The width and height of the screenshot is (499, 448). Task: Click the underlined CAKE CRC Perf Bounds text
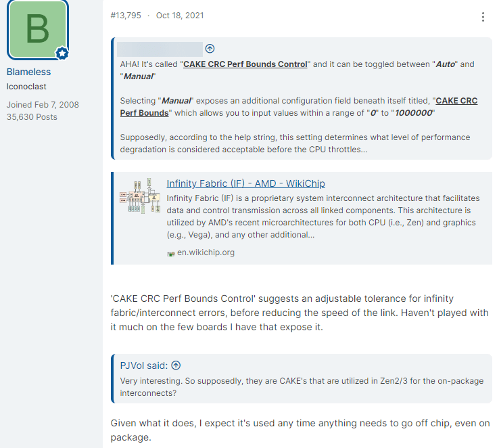point(299,107)
